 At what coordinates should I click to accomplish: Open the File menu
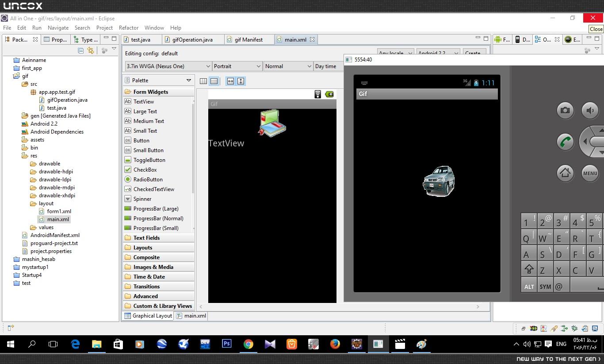8,27
